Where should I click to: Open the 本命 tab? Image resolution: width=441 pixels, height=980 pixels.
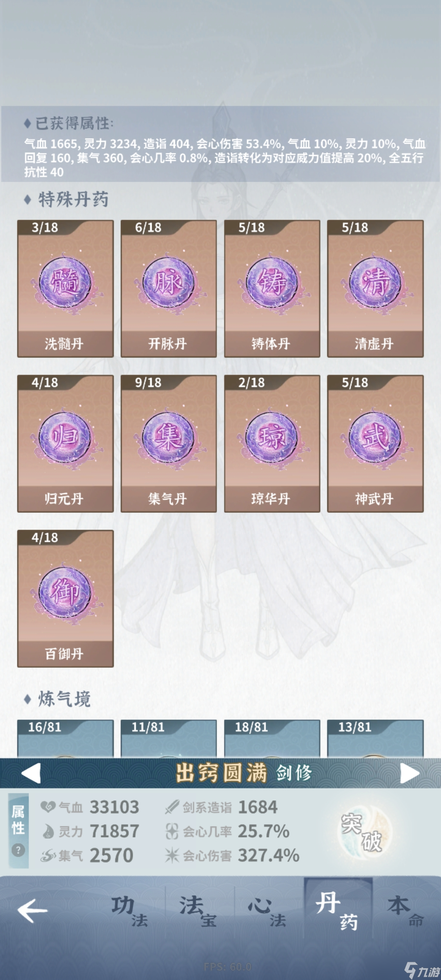click(406, 911)
